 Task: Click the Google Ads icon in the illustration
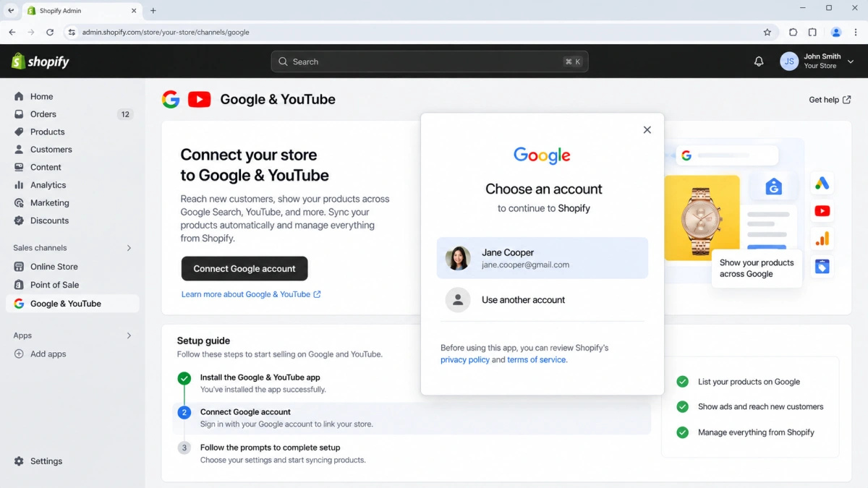pyautogui.click(x=822, y=184)
